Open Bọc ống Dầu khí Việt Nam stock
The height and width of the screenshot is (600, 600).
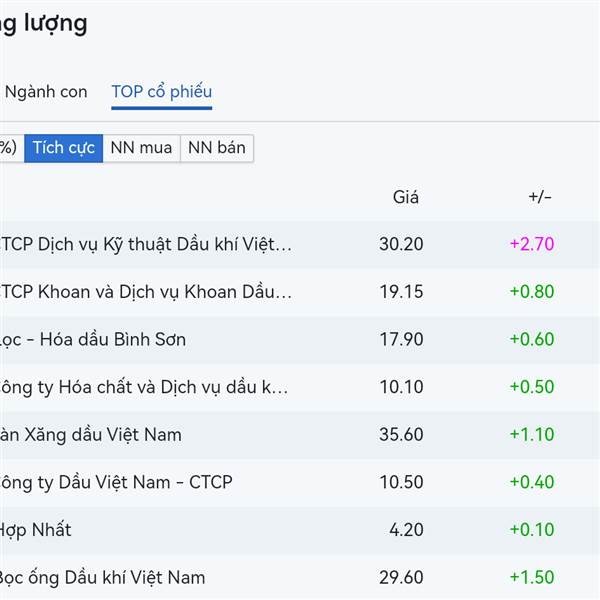pos(300,577)
